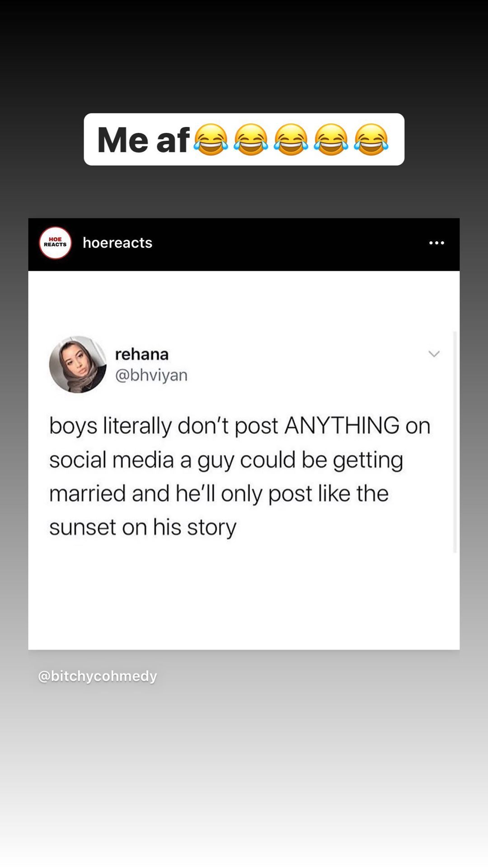This screenshot has width=488, height=868.
Task: Select the "Me af" text in the caption
Action: pyautogui.click(x=143, y=140)
